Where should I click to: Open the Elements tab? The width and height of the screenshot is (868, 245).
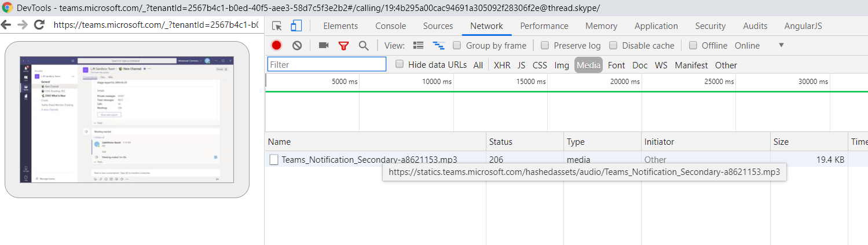340,26
